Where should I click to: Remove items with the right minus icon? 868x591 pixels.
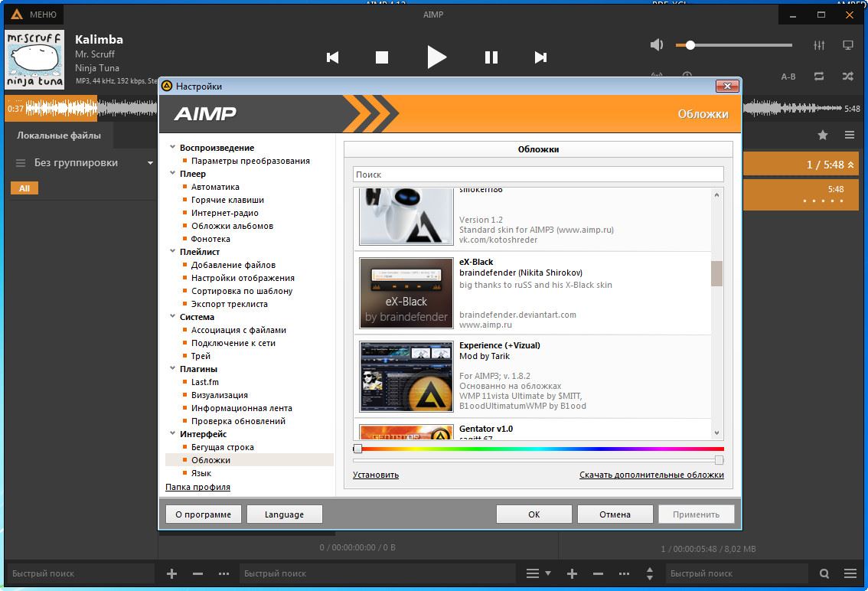point(598,574)
